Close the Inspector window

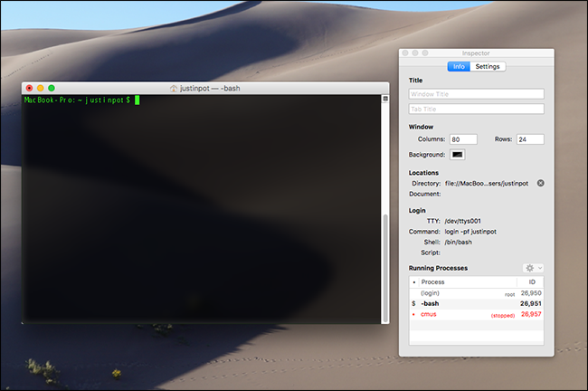click(405, 52)
